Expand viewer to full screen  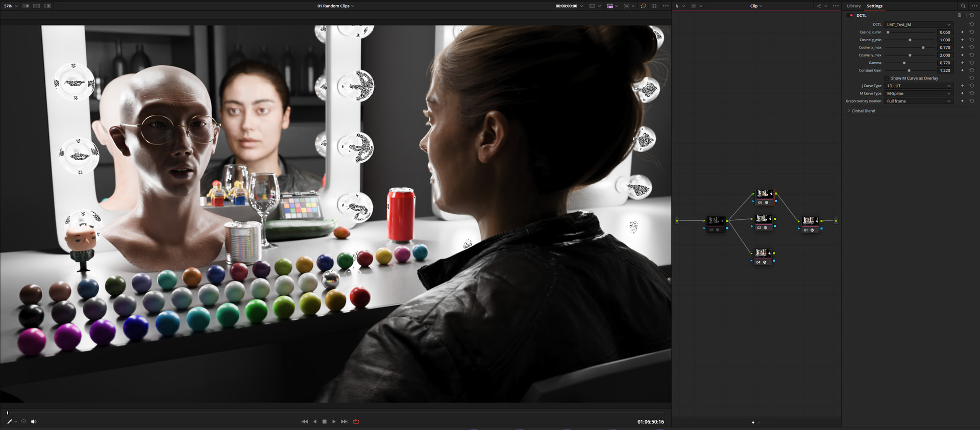[654, 6]
